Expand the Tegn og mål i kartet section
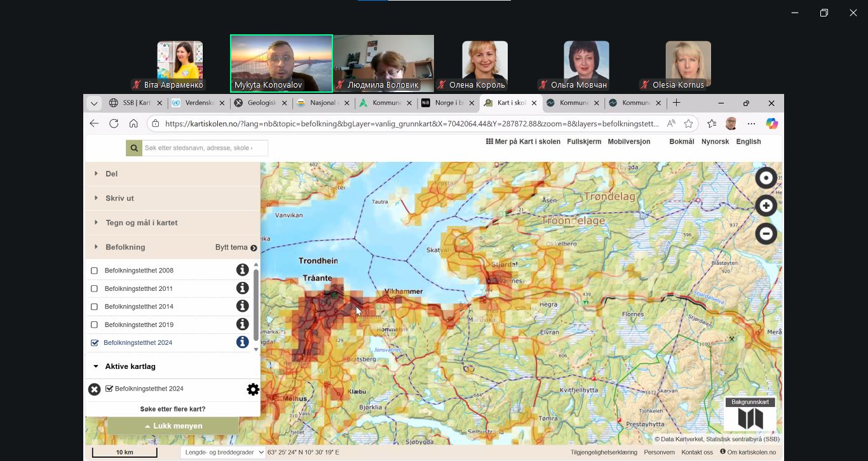Viewport: 868px width, 461px height. pyautogui.click(x=141, y=223)
